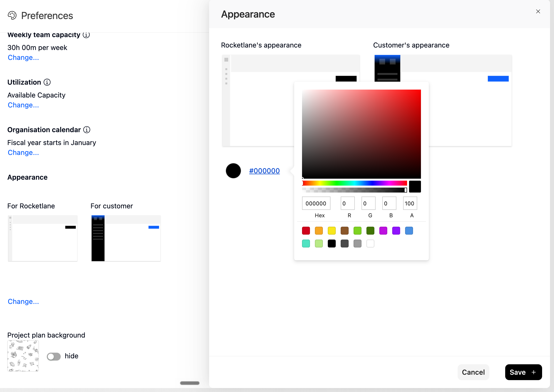Click the For customer appearance thumbnail

click(126, 238)
